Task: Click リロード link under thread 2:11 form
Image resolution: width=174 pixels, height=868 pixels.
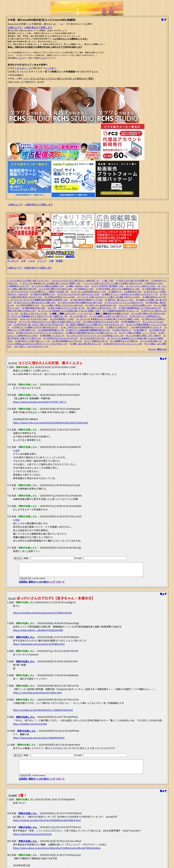Action: pyautogui.click(x=60, y=779)
